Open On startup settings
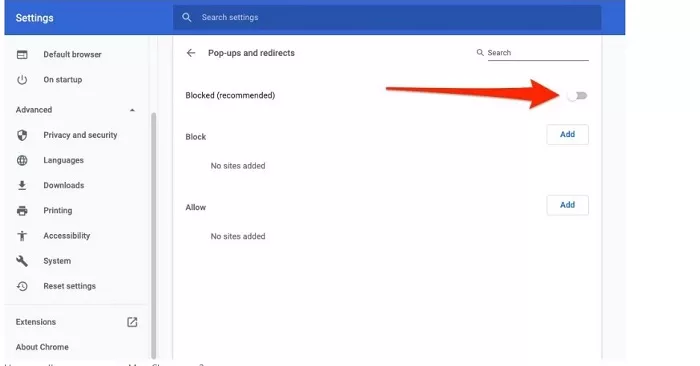 click(62, 80)
